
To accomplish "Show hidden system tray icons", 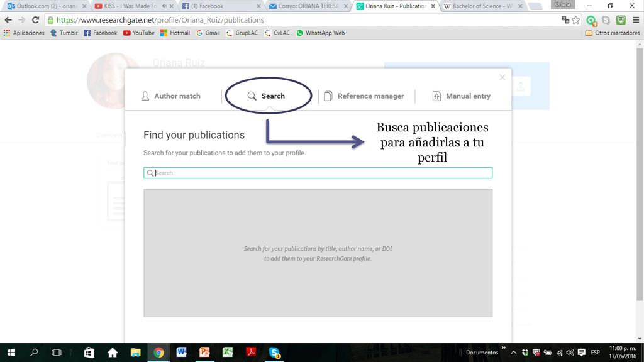I will point(513,353).
